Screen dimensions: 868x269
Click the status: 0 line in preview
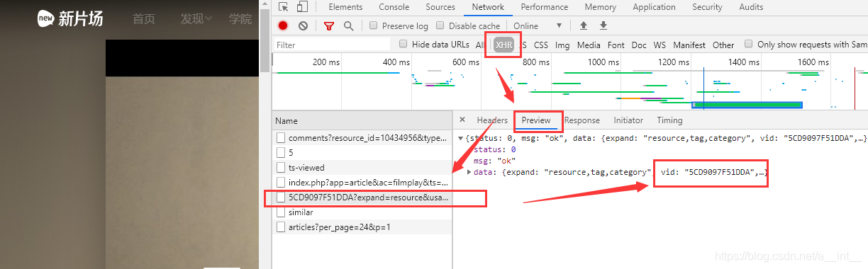pos(494,150)
